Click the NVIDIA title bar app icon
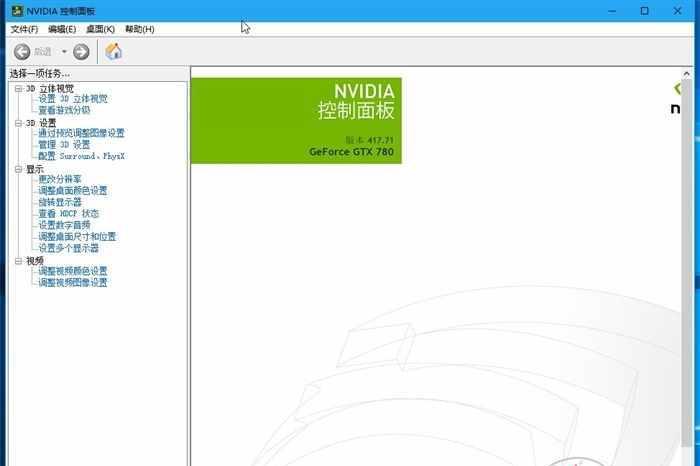The width and height of the screenshot is (700, 466). point(17,11)
